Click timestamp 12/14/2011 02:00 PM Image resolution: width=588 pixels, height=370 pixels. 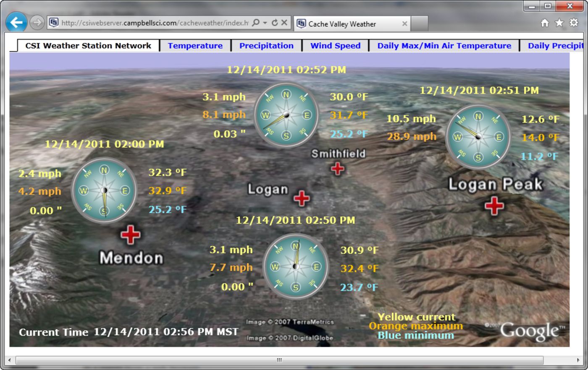point(105,144)
